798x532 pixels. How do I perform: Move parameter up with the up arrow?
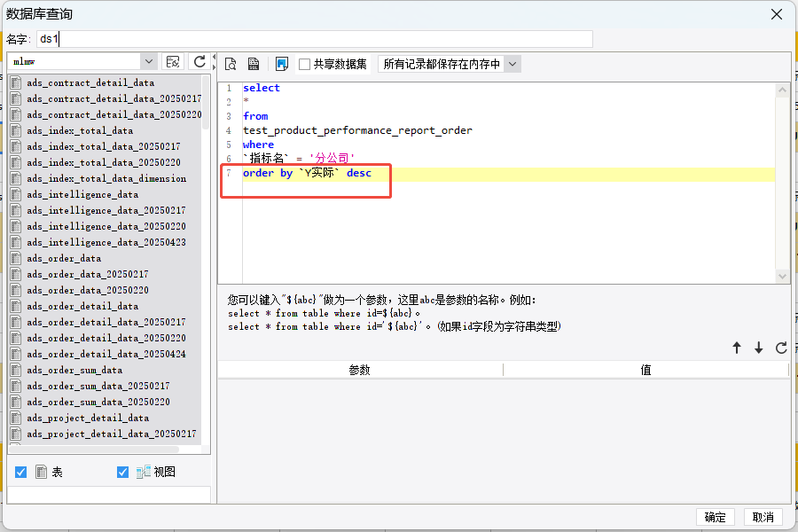[737, 348]
